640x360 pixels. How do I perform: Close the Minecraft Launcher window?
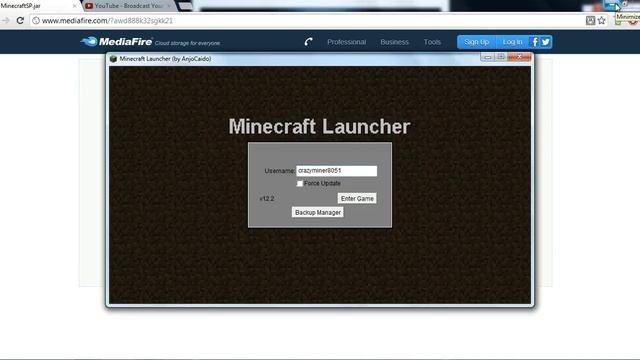point(519,57)
